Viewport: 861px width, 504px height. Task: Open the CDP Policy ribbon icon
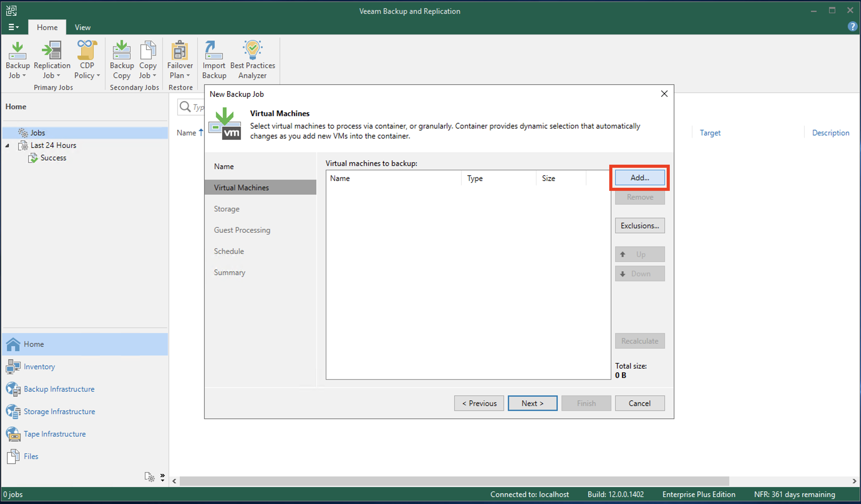(x=87, y=51)
